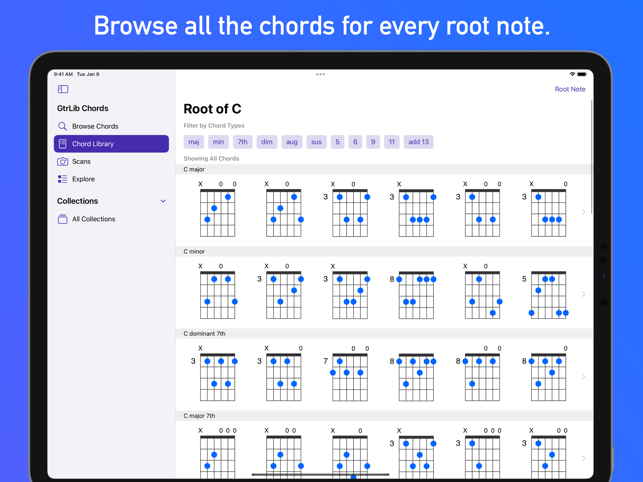Viewport: 643px width, 482px height.
Task: Click the All Collections box icon
Action: 62,219
